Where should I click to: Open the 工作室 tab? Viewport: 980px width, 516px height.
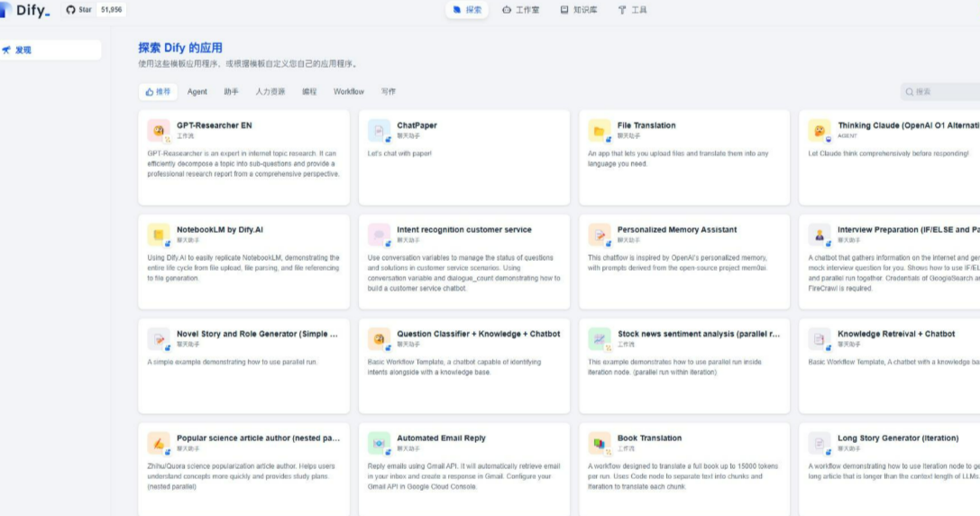[520, 10]
